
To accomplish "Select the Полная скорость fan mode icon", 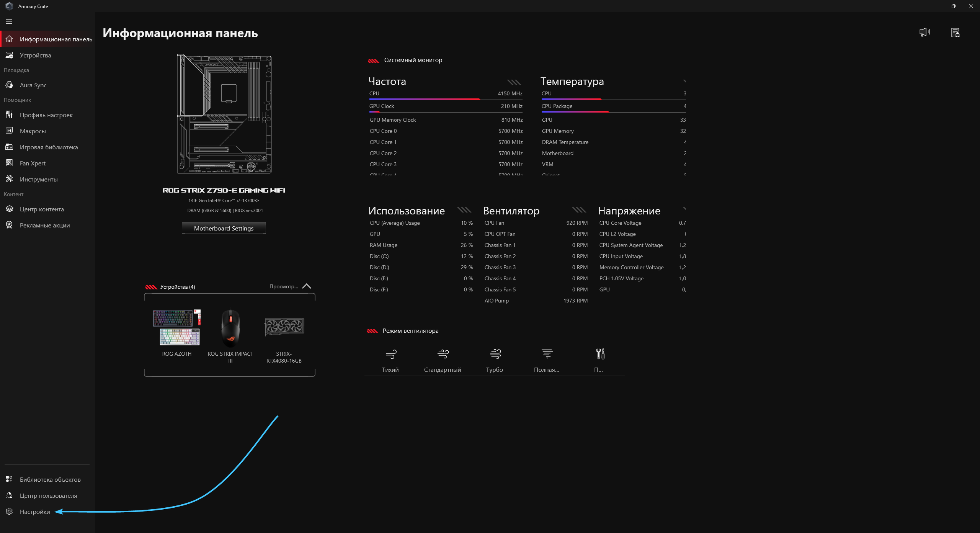I will tap(547, 354).
